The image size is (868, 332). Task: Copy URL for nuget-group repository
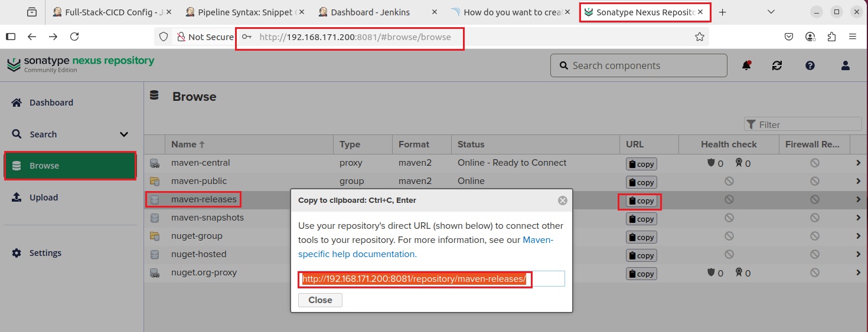tap(641, 237)
